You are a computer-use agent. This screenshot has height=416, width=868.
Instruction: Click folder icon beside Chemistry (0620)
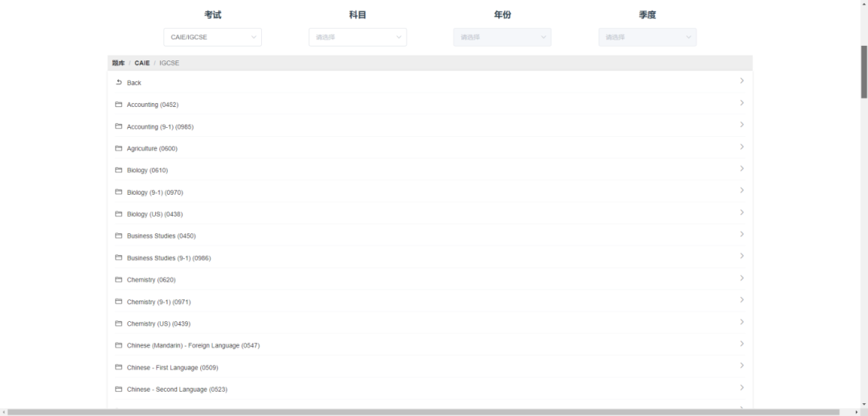pyautogui.click(x=118, y=279)
